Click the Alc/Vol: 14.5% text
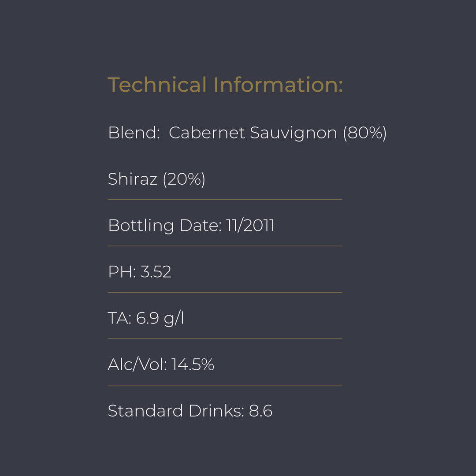Viewport: 476px width, 476px height. click(161, 364)
